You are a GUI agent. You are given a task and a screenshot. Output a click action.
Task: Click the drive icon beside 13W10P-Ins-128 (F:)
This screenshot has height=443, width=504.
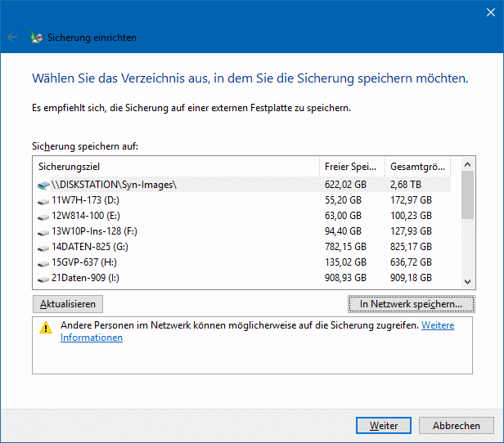click(x=43, y=231)
